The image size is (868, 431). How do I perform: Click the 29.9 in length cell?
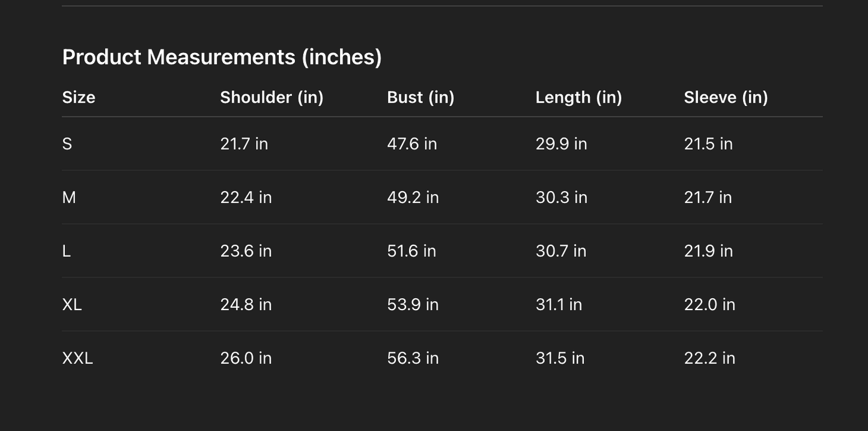[561, 144]
